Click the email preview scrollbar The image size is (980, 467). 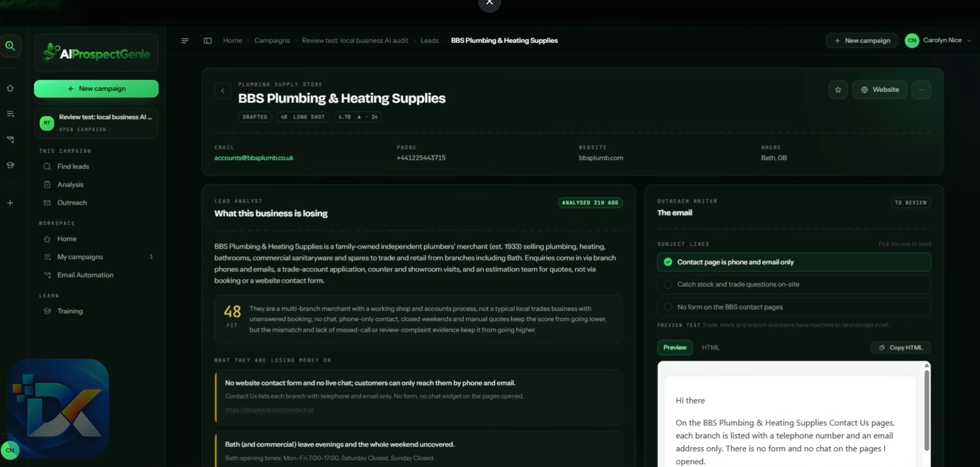point(926,410)
